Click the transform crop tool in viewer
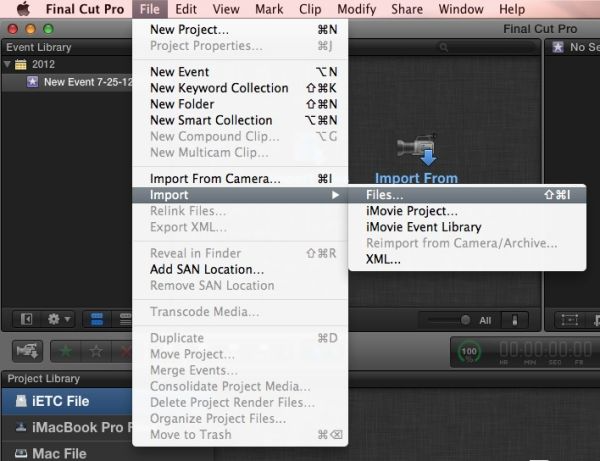Viewport: 600px width, 461px height. (x=569, y=320)
